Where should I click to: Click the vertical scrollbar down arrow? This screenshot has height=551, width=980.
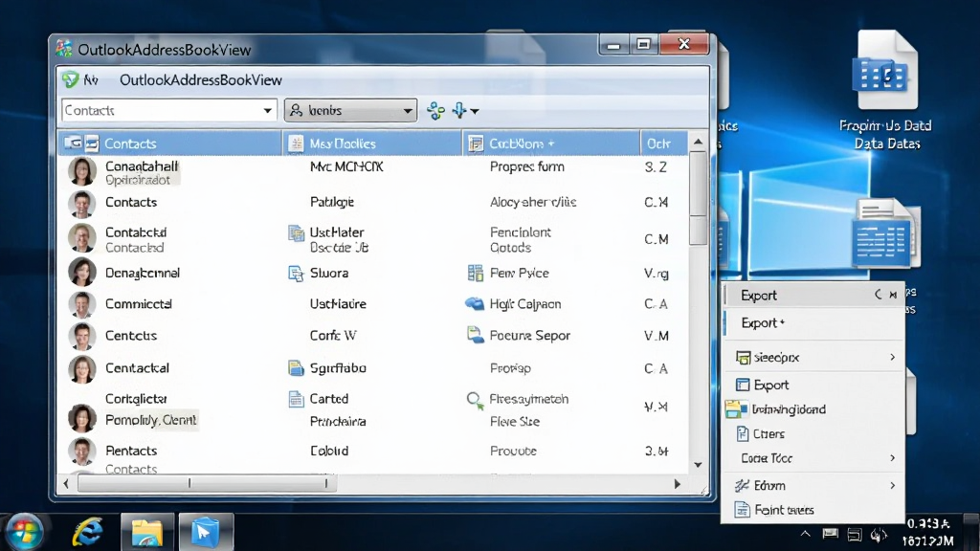pos(698,465)
